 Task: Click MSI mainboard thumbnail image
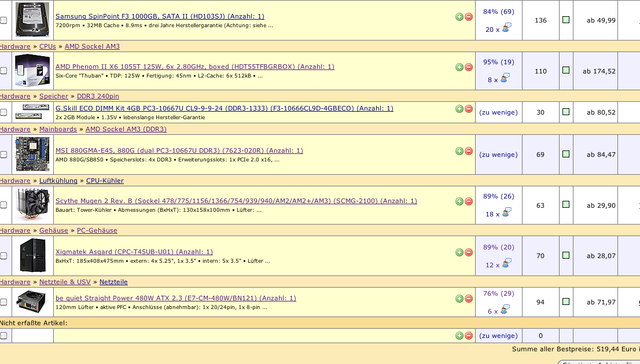click(32, 155)
